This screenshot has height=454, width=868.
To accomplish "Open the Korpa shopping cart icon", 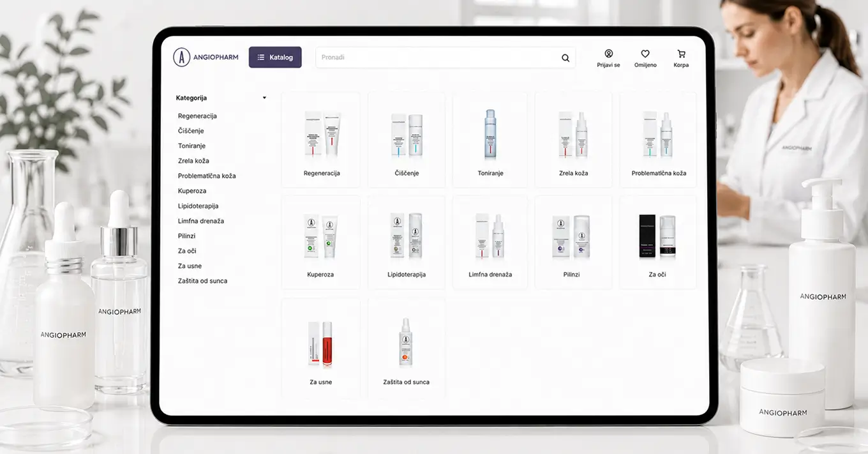I will [681, 54].
